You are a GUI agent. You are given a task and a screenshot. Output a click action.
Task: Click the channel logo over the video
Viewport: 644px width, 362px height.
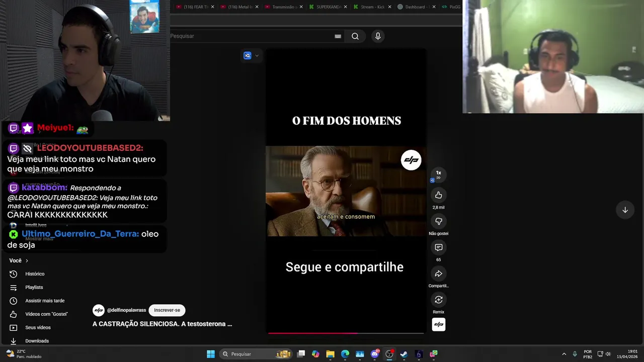[411, 160]
